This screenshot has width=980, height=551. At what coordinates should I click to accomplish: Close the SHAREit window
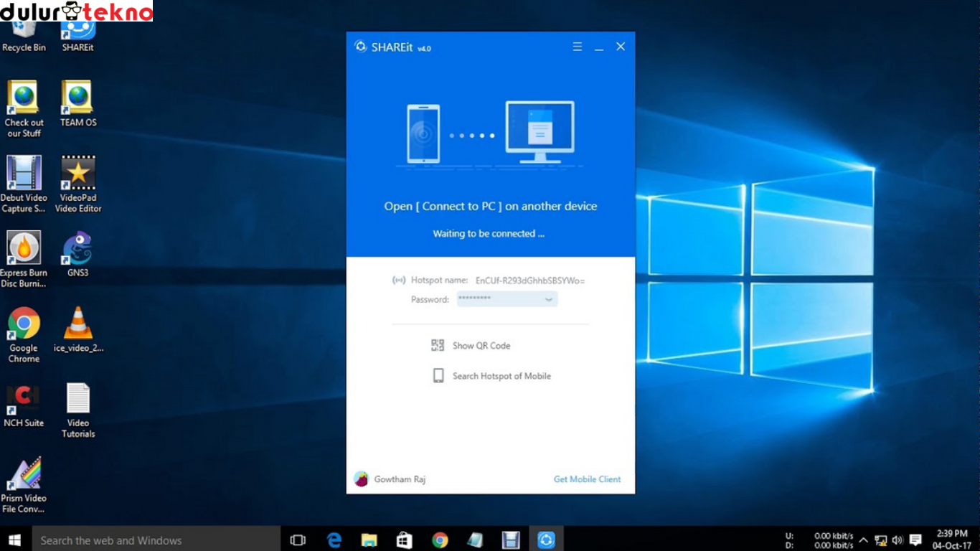click(621, 47)
